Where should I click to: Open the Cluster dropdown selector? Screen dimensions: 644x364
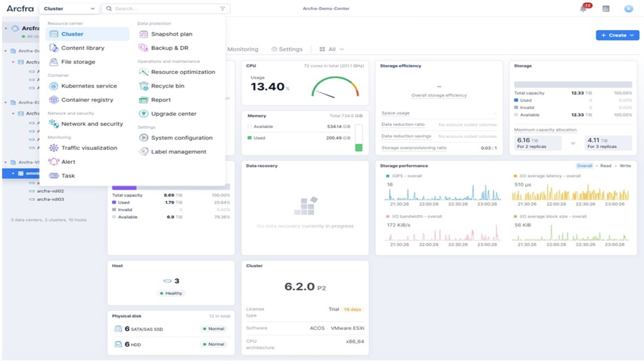point(69,9)
